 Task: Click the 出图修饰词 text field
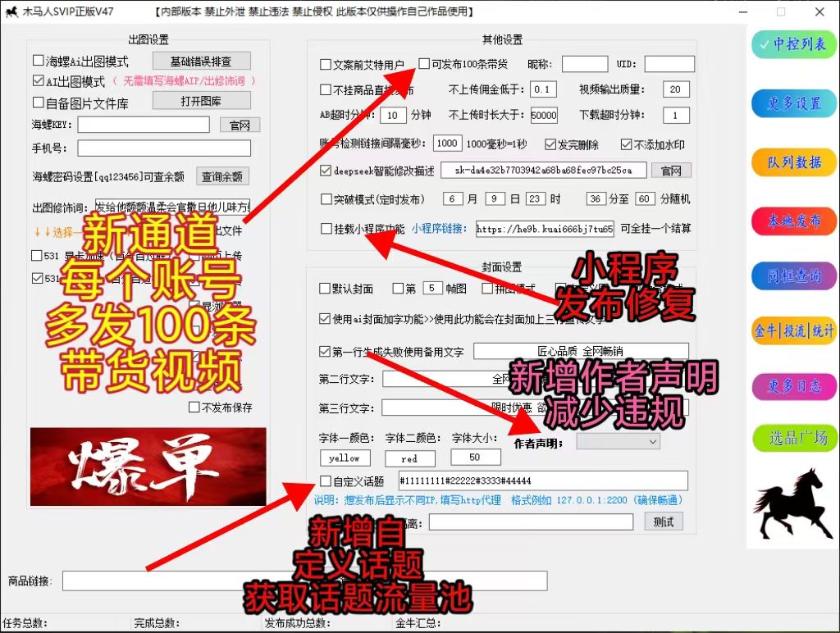tap(172, 207)
